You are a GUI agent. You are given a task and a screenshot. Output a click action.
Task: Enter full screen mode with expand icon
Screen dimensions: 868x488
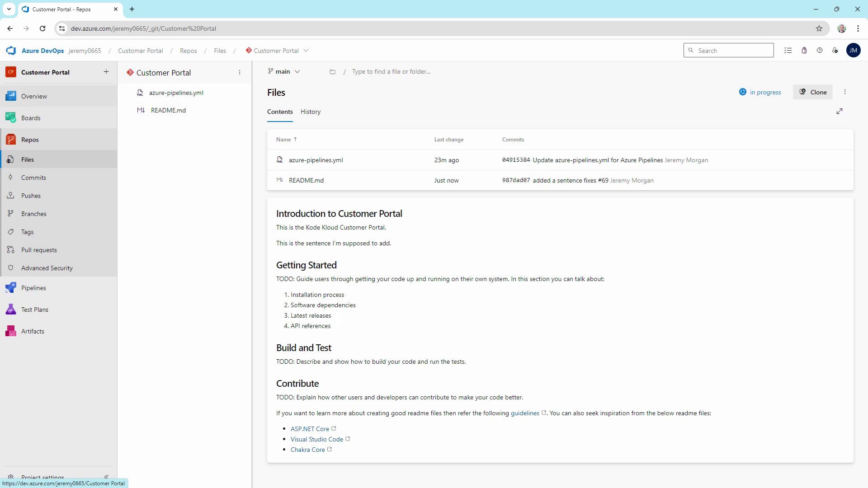840,111
